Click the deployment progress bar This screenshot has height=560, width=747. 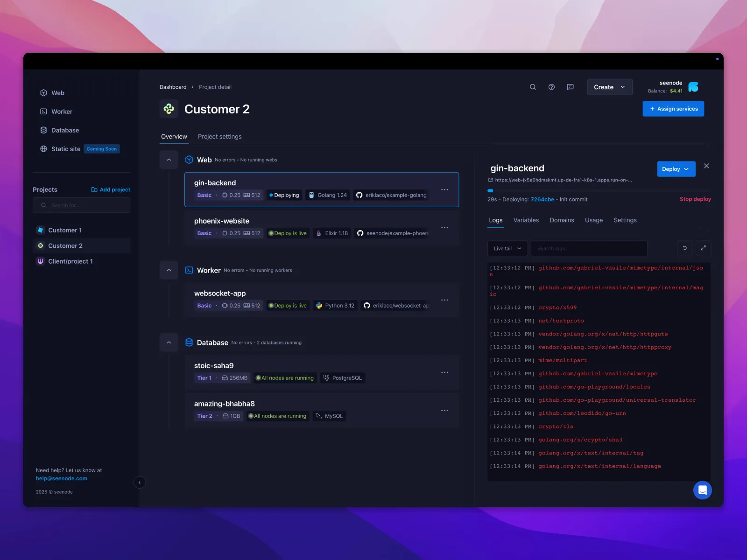tap(599, 191)
